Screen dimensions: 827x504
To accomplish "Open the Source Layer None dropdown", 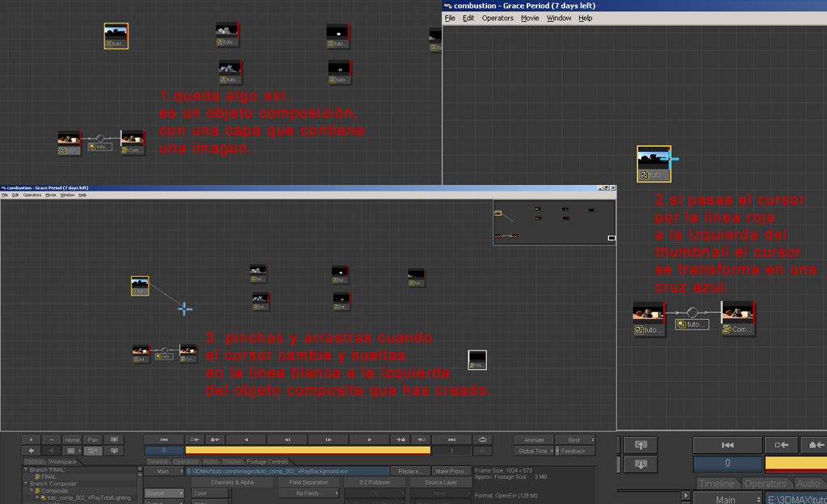I will click(440, 493).
